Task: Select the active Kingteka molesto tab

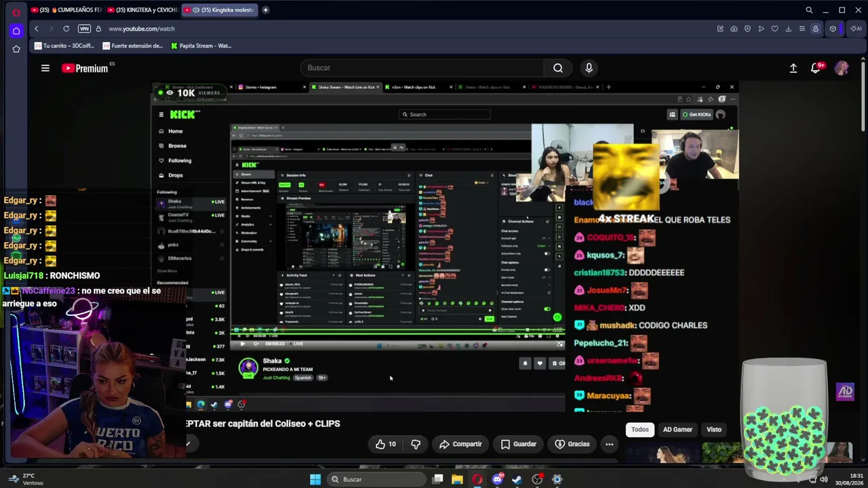Action: pos(220,10)
